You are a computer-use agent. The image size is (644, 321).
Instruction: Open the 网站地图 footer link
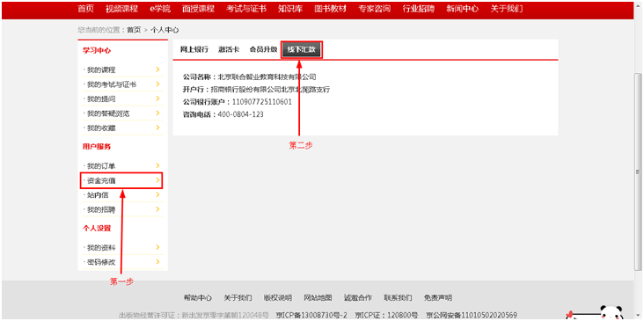click(318, 297)
